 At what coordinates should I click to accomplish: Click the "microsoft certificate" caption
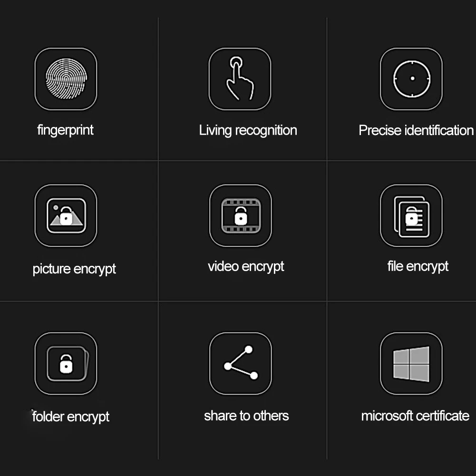[415, 416]
